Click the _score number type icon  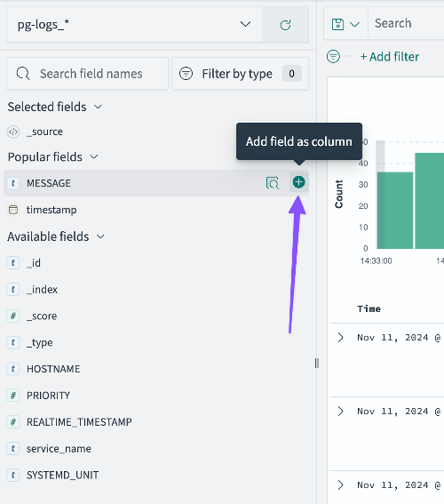[13, 316]
